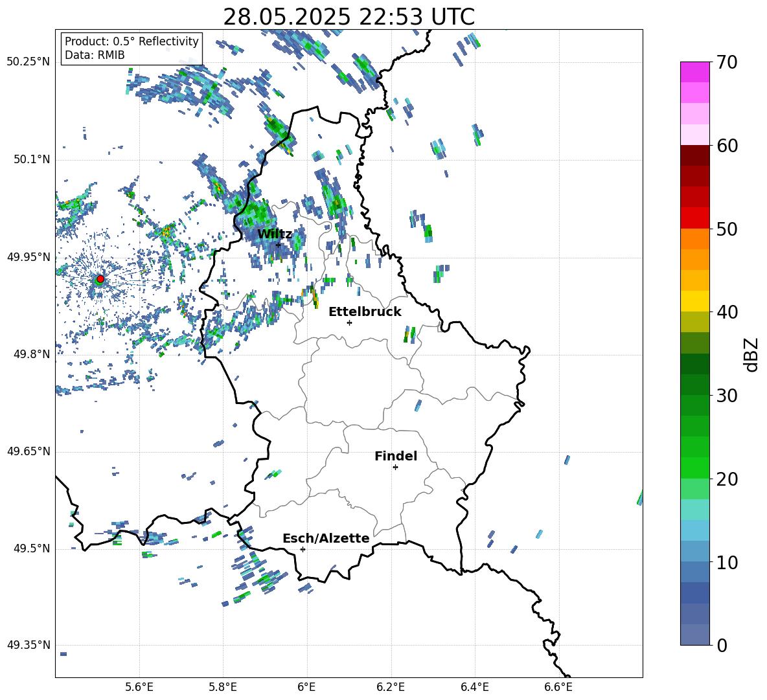This screenshot has height=700, width=767.
Task: Click the 0 tick label on colorbar
Action: tap(722, 645)
